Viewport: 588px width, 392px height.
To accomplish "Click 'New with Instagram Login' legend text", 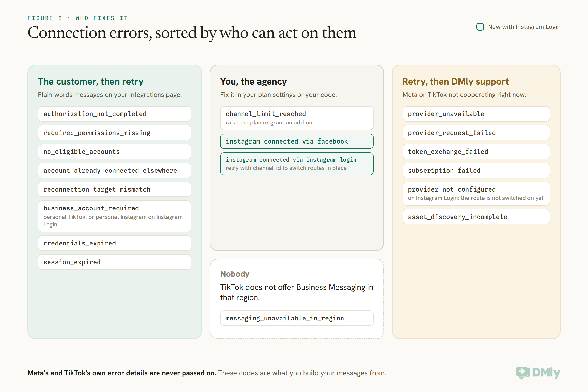I will (x=524, y=27).
